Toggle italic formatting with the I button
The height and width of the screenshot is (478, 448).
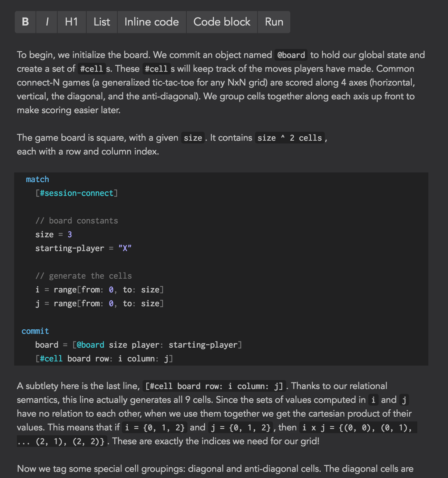point(47,22)
